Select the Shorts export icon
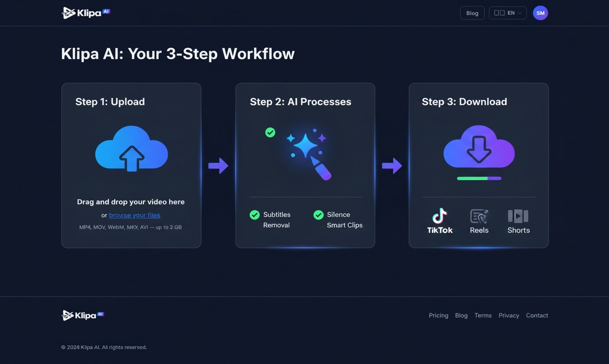Screen dimensions: 609x364 click(518, 216)
